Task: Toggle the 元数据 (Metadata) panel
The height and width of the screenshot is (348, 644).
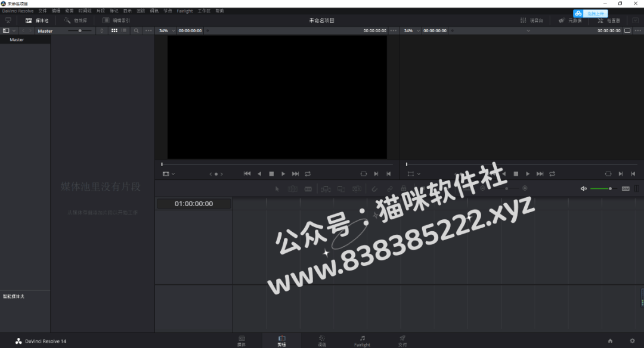Action: point(570,20)
